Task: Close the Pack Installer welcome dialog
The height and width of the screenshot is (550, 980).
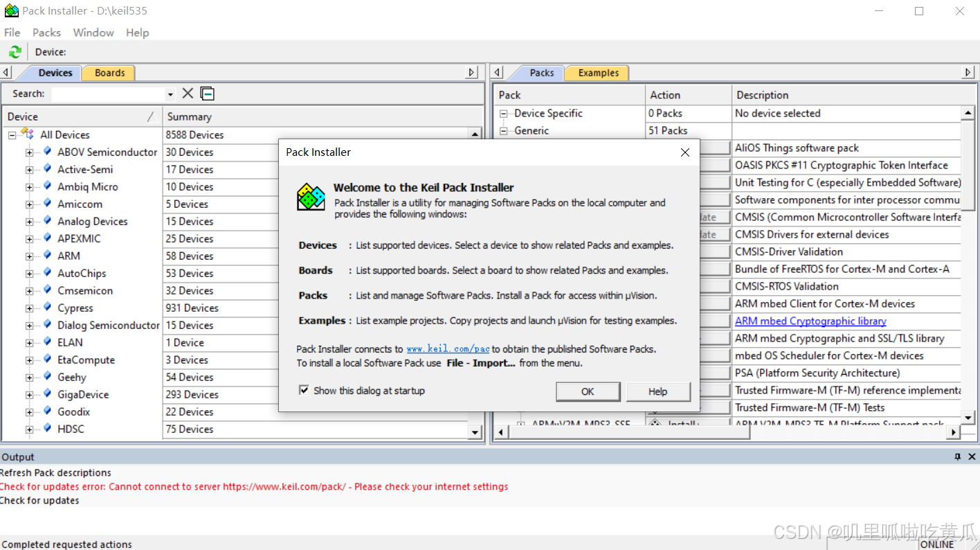Action: pyautogui.click(x=685, y=152)
